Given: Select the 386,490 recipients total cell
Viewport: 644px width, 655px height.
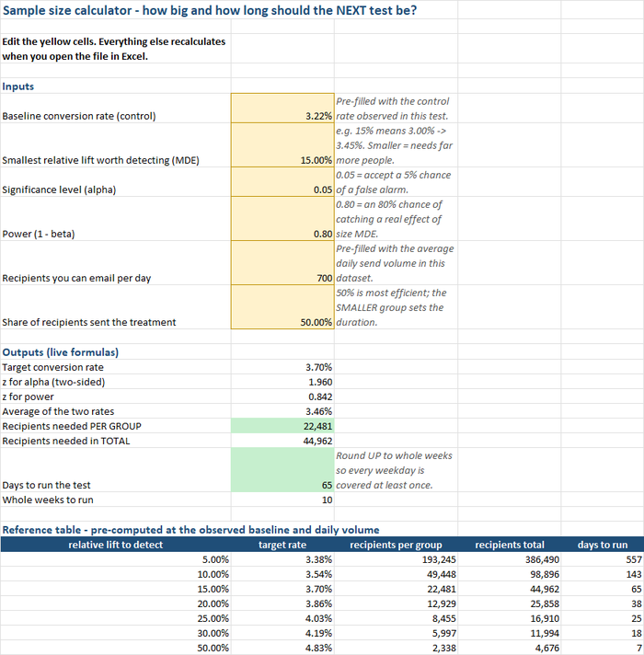Looking at the screenshot, I should [x=510, y=559].
